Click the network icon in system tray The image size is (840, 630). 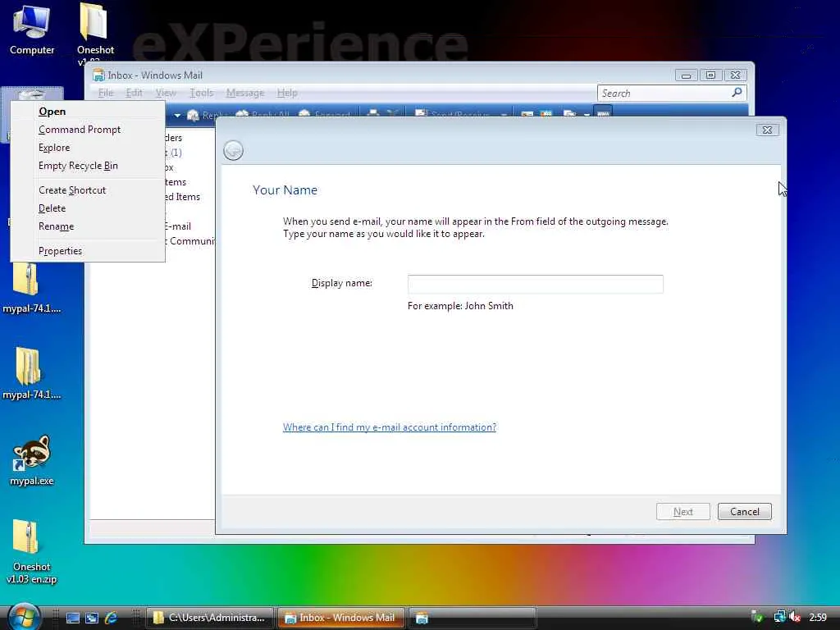pyautogui.click(x=779, y=617)
